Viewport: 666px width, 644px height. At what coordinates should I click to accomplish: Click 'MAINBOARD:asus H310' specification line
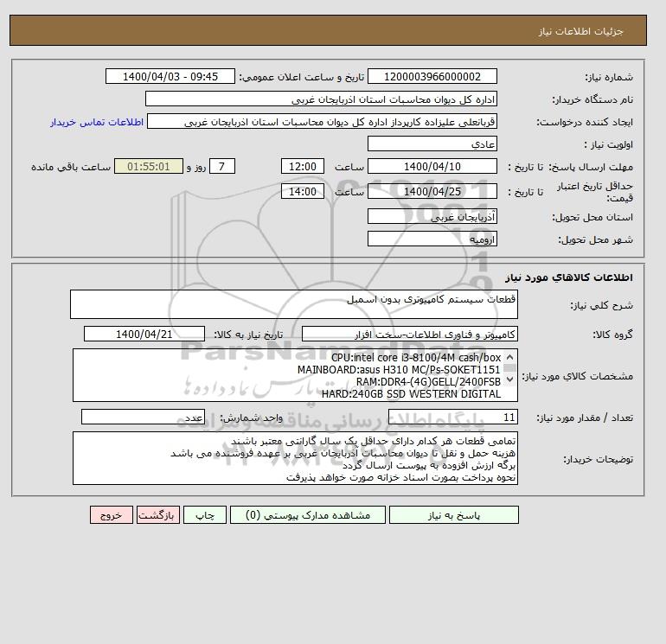click(399, 370)
